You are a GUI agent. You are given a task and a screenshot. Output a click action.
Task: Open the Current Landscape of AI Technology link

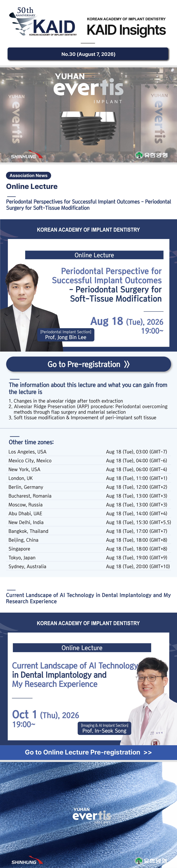(x=88, y=598)
